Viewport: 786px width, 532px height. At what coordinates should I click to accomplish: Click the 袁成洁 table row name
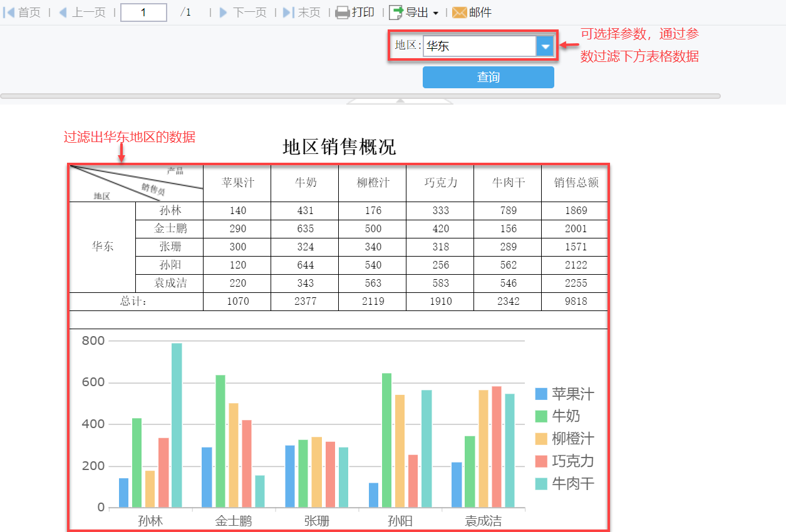click(x=170, y=283)
